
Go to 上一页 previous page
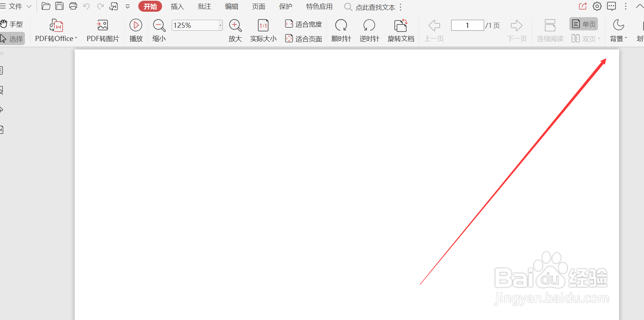[x=434, y=31]
